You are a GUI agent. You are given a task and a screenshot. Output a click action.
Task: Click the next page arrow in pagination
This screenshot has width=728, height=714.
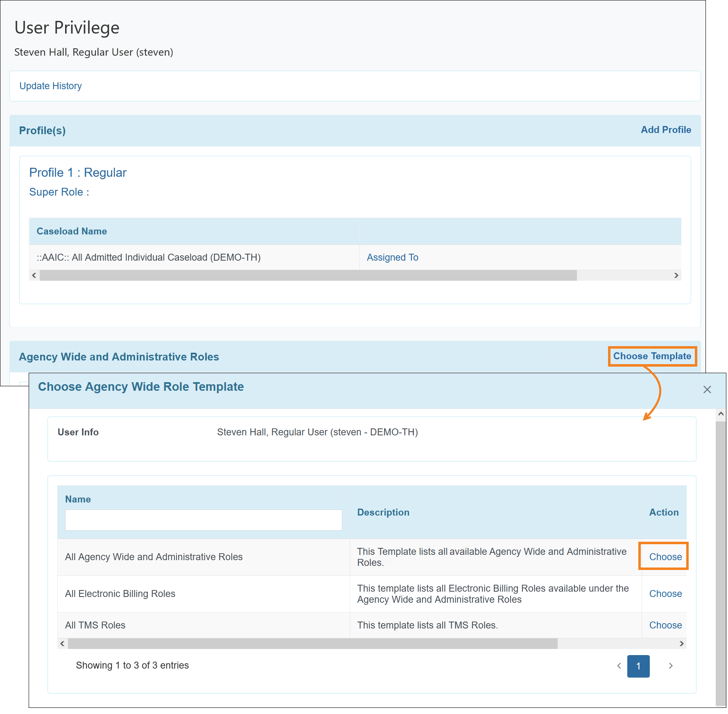(x=670, y=666)
